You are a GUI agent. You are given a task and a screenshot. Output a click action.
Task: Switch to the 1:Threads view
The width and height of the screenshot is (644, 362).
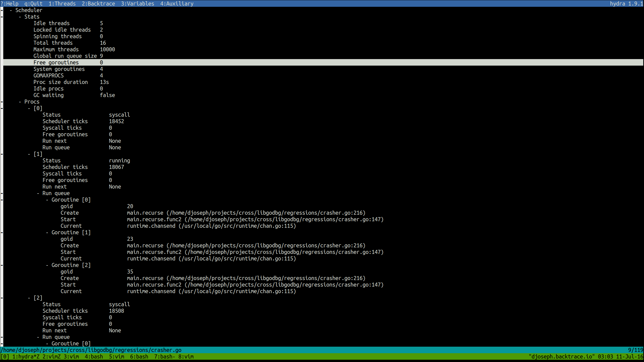click(x=62, y=4)
